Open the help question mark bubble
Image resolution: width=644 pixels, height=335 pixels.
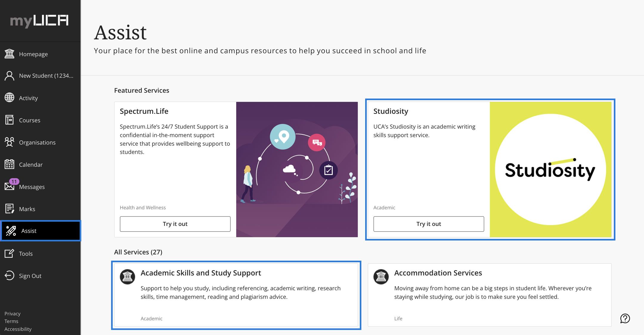click(625, 318)
